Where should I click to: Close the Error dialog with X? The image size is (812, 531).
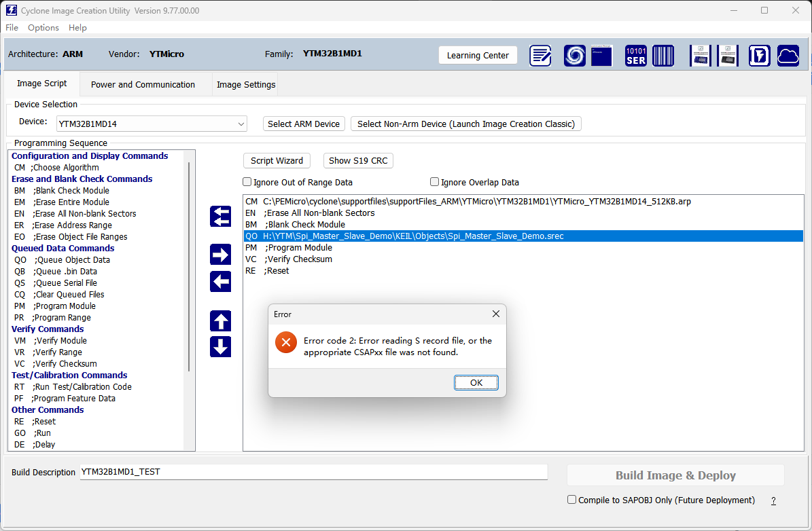tap(495, 314)
